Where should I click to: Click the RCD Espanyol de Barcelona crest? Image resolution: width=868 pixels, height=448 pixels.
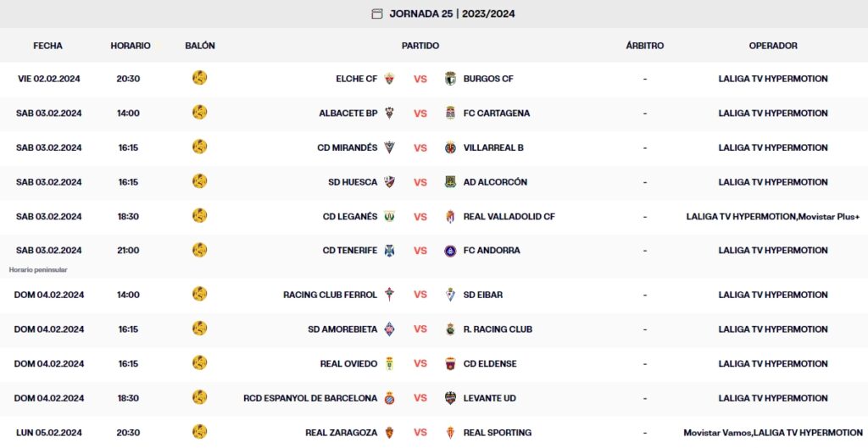[x=390, y=398]
